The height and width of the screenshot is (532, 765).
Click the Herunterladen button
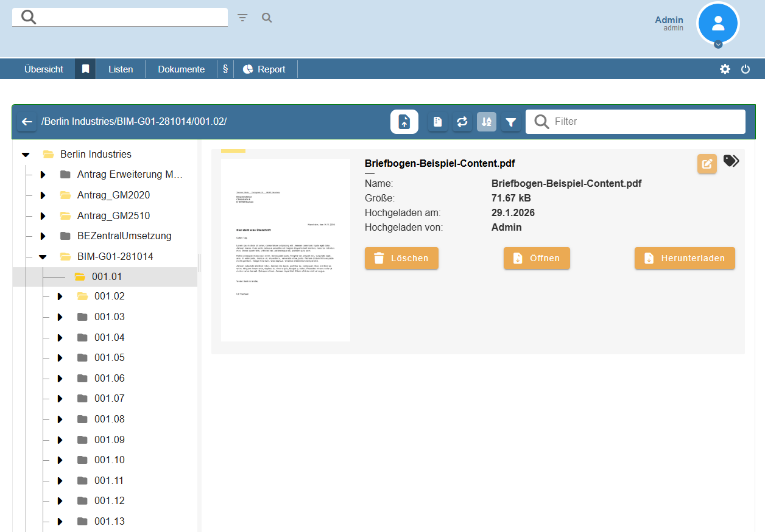(685, 258)
